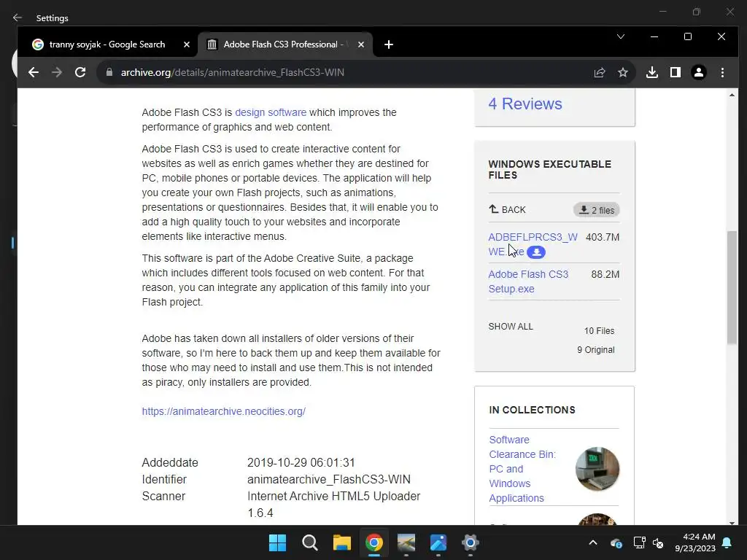Open the landscape-image app in the taskbar

[406, 542]
